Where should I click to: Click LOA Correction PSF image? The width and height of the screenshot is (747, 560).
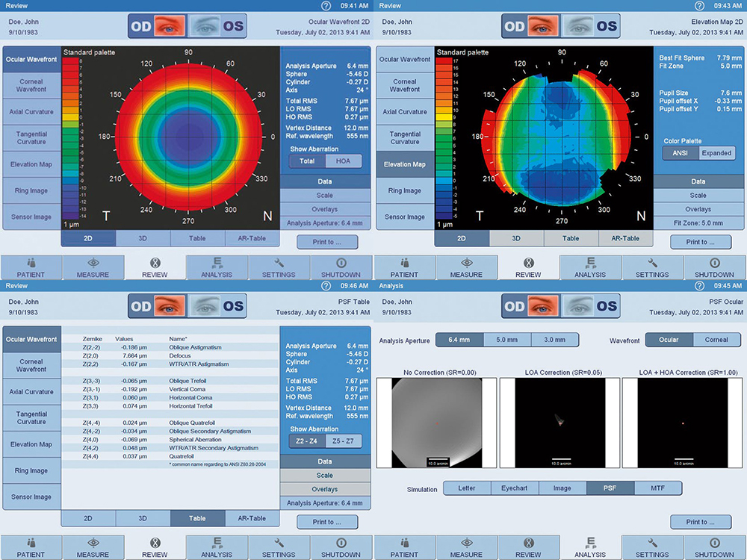(560, 423)
